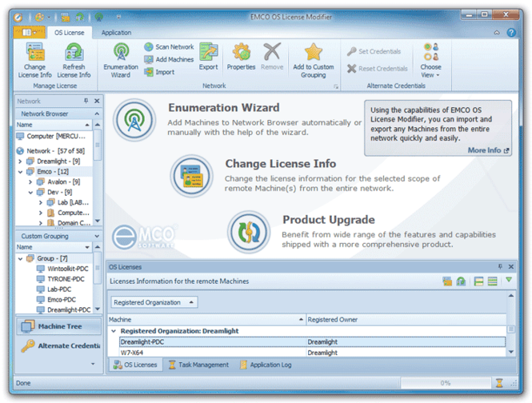
Task: Click Machine Tree navigation button
Action: click(x=59, y=326)
